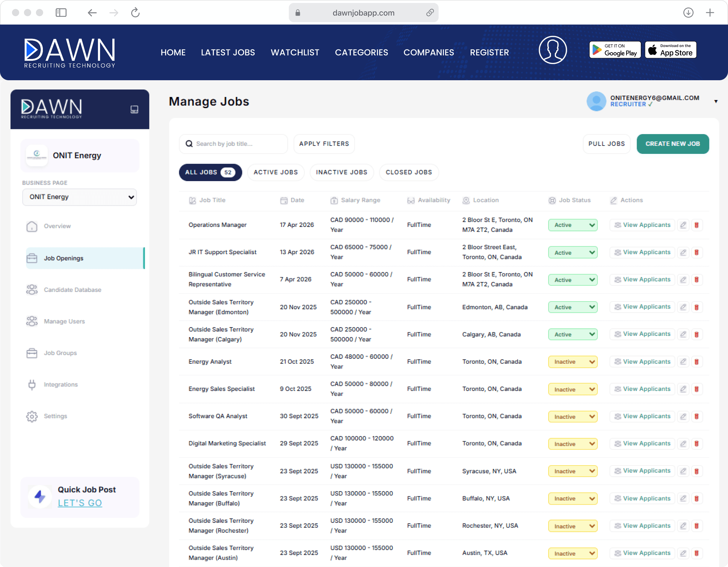Image resolution: width=728 pixels, height=567 pixels.
Task: Click the CREATE NEW JOB button
Action: [673, 144]
